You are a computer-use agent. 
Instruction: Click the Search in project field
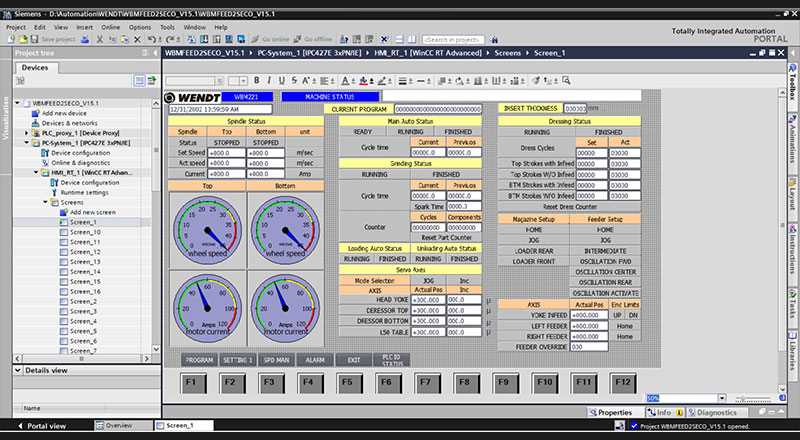(x=454, y=39)
